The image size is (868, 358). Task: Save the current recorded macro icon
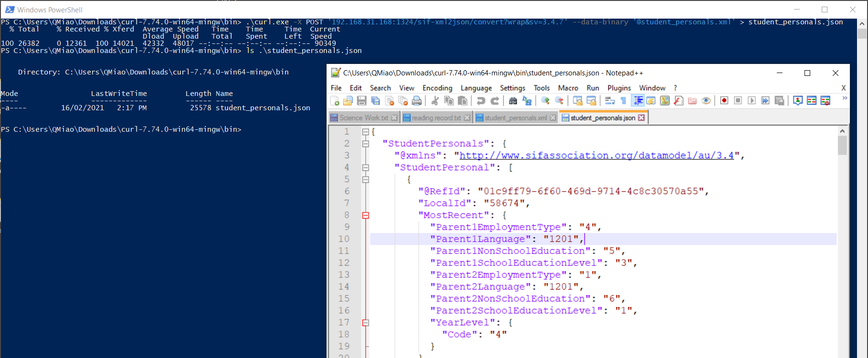779,101
